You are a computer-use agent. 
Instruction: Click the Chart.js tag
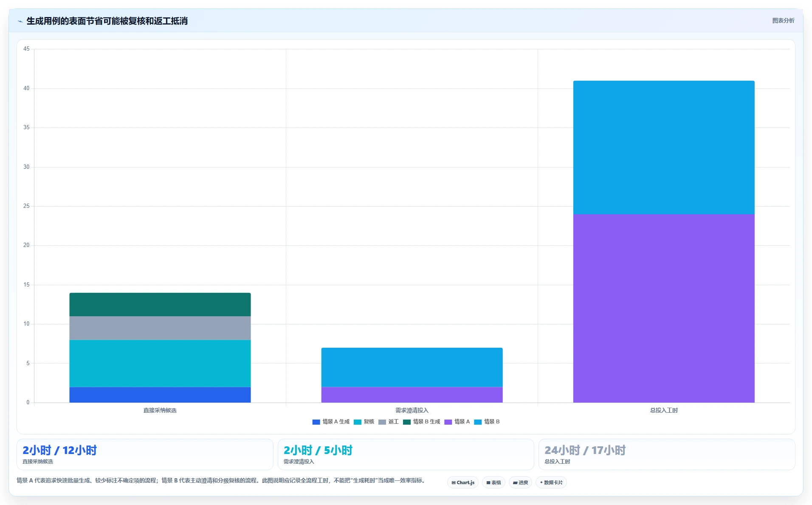tap(463, 482)
